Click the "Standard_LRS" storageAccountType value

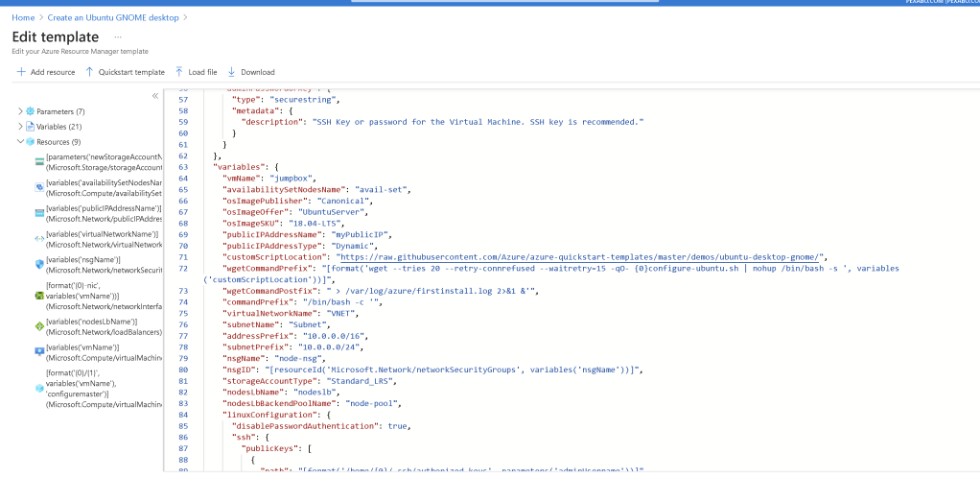[358, 380]
